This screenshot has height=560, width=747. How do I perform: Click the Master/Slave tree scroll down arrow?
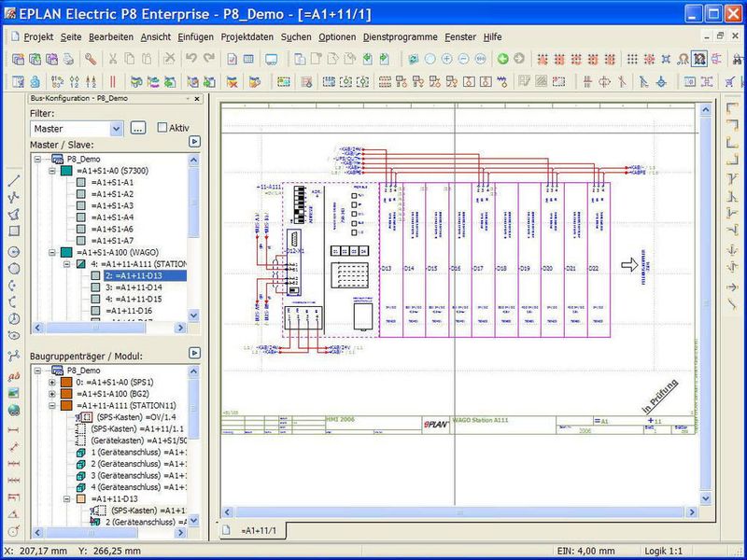coord(193,315)
